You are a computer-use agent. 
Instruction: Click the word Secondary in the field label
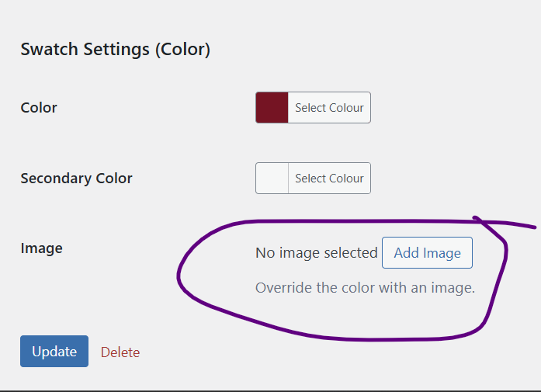[x=56, y=179]
